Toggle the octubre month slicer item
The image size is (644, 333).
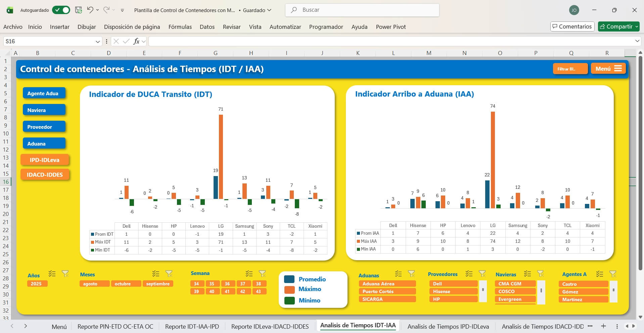pos(126,284)
